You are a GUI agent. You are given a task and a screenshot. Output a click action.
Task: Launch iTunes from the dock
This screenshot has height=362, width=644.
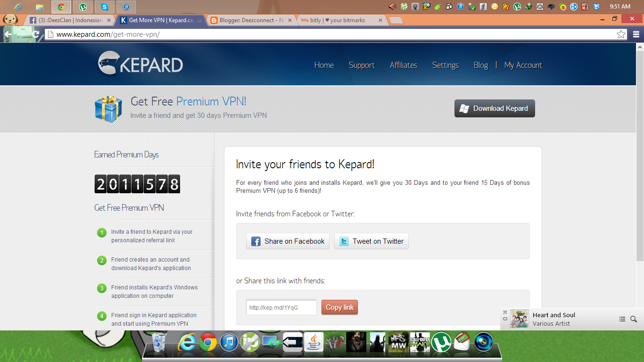229,342
